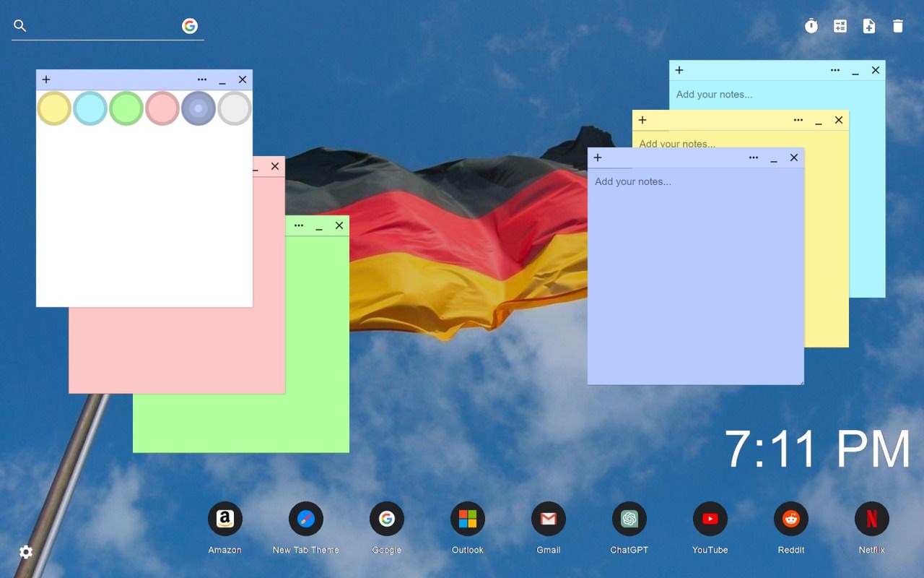Image resolution: width=924 pixels, height=578 pixels.
Task: Click the plus on the yellow note
Action: point(642,120)
